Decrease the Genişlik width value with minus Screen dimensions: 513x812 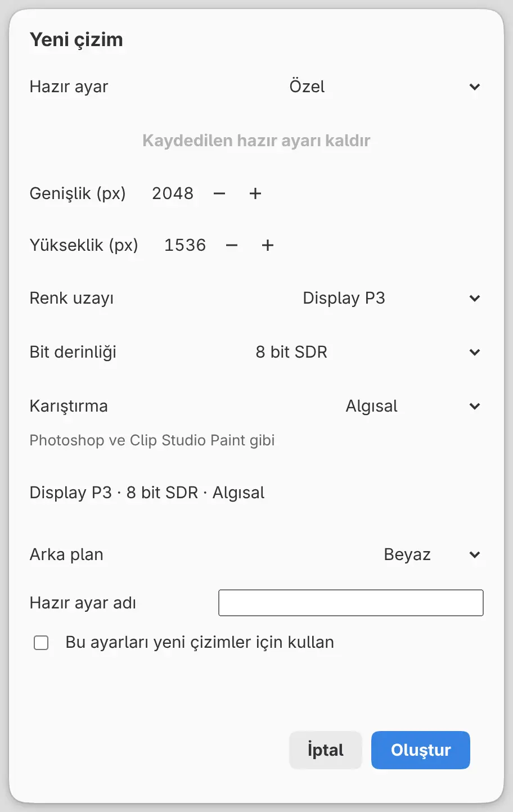click(219, 193)
